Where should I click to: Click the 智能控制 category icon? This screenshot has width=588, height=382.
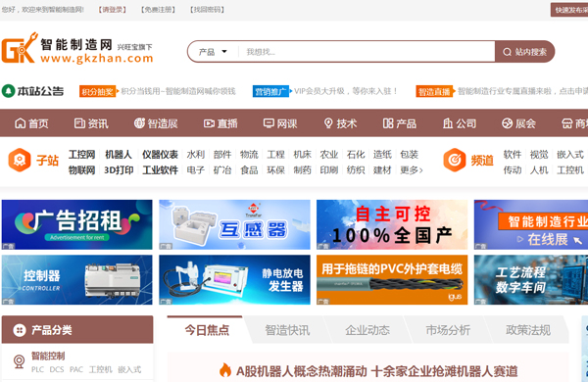tap(19, 361)
